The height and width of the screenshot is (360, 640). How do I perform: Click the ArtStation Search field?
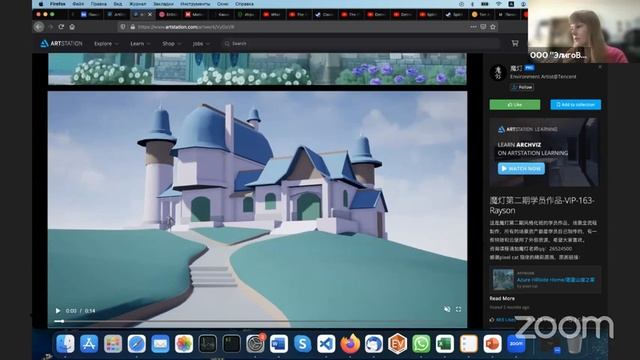[x=360, y=43]
